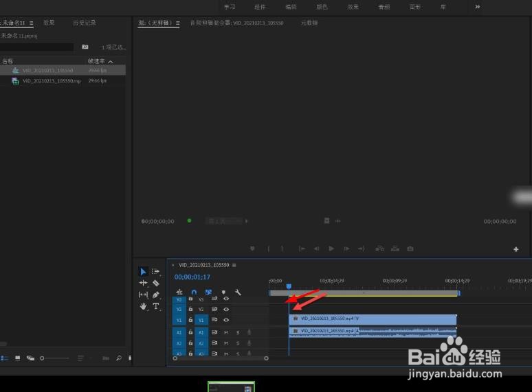Open the project panel's Effects tab
Viewport: 532px width, 392px height.
49,23
